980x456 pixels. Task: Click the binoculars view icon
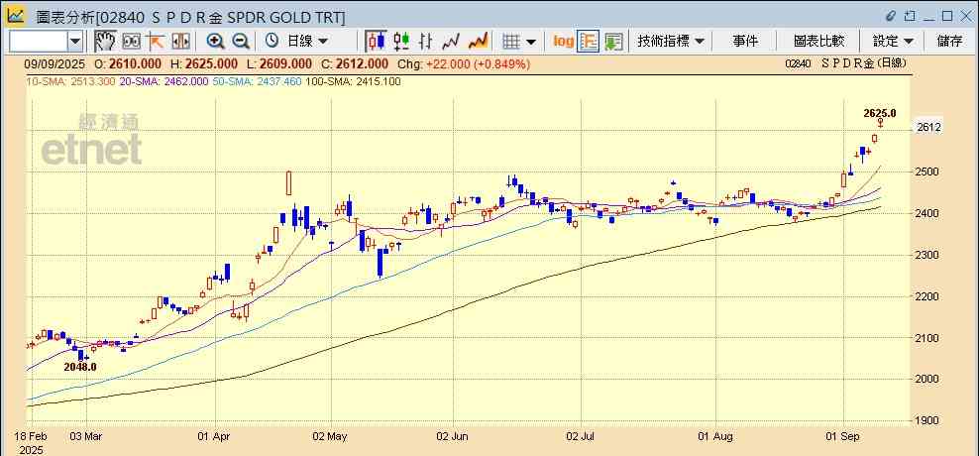(x=131, y=42)
